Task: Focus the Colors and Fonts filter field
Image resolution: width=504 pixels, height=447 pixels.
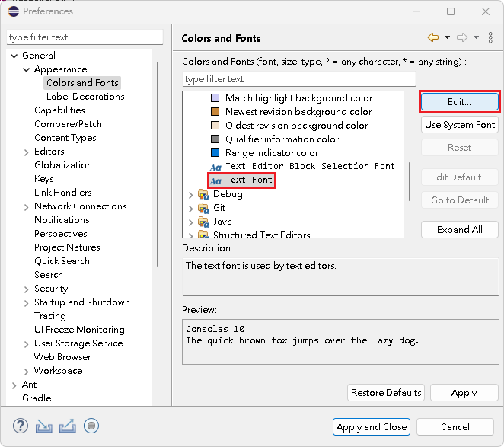Action: [298, 79]
